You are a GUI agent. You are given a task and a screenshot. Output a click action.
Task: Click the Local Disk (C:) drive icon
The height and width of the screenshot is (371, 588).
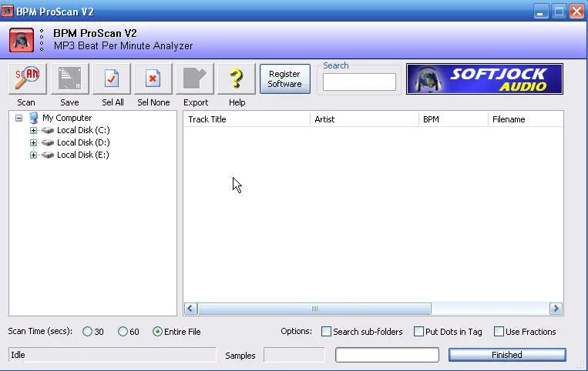[48, 130]
